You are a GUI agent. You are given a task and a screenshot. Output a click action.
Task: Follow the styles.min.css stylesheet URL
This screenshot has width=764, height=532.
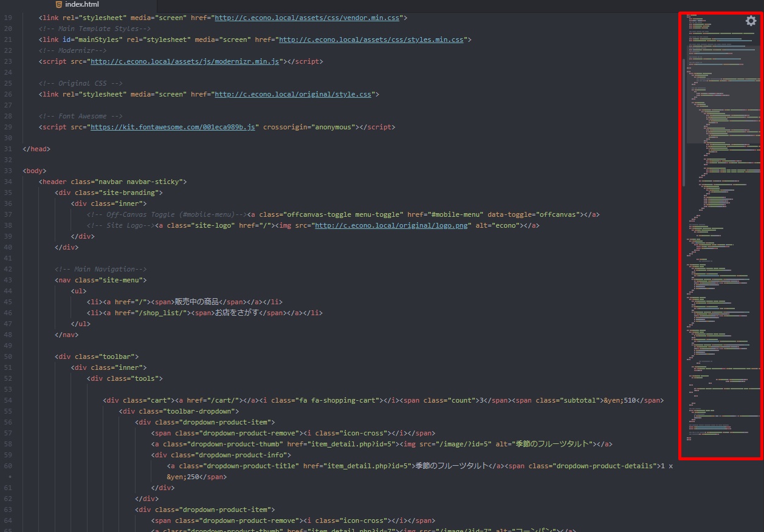coord(371,39)
